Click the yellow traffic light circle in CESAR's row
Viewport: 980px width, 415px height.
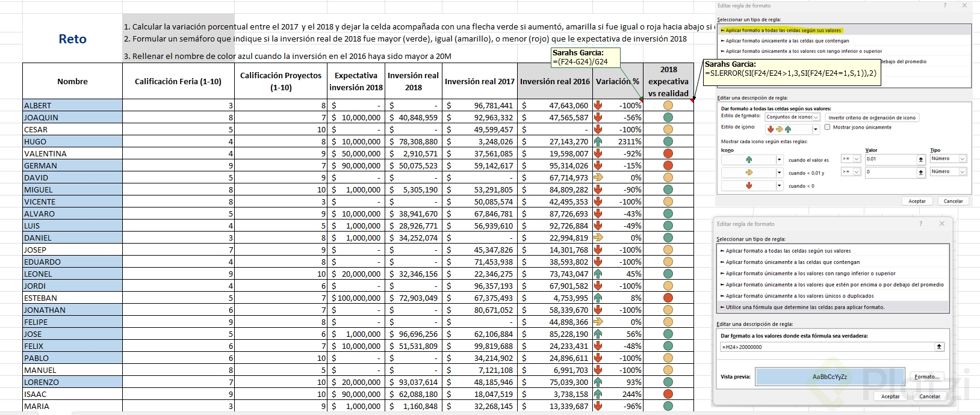click(x=668, y=129)
